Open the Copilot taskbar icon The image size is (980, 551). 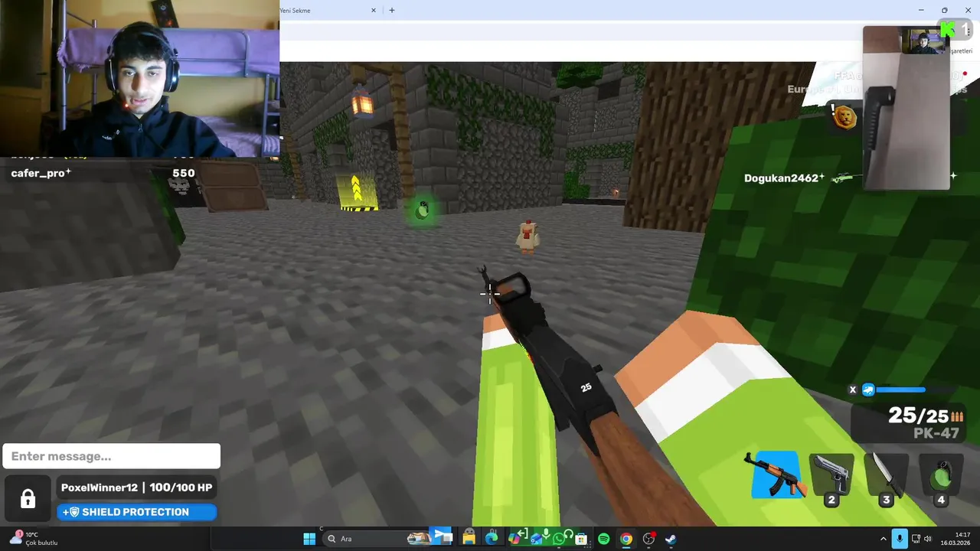point(514,539)
